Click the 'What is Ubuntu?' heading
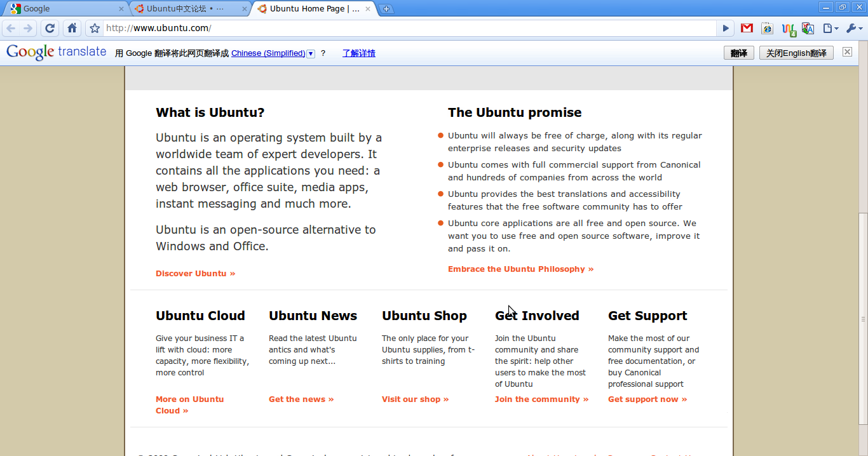Screen dimensions: 868x456 click(210, 112)
